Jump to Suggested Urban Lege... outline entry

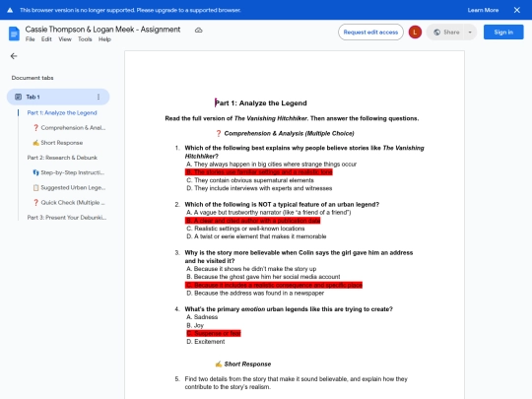(x=69, y=187)
